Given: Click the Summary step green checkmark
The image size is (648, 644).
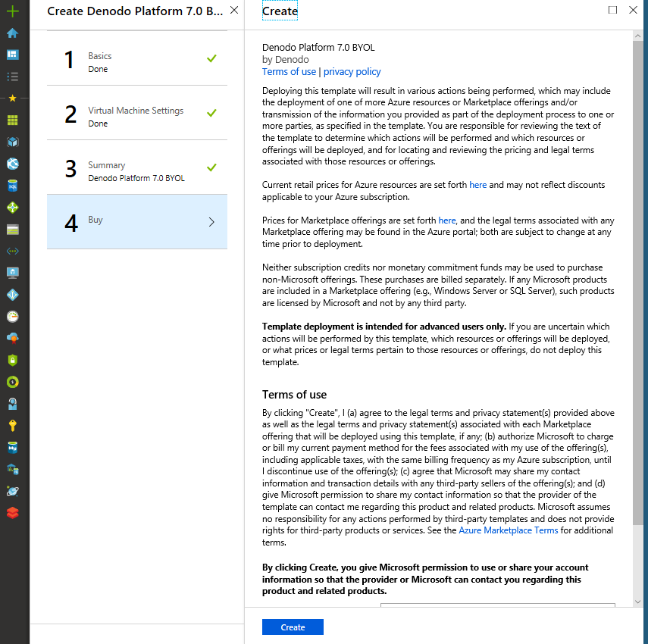Looking at the screenshot, I should 211,167.
